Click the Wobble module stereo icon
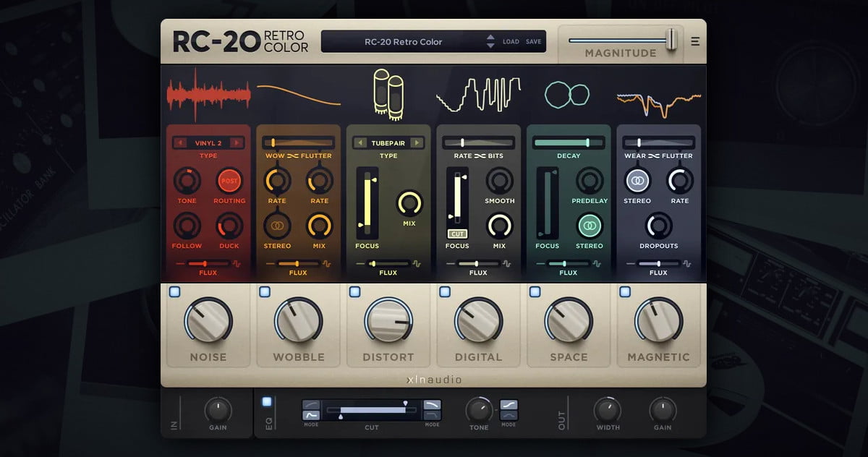The width and height of the screenshot is (868, 457). (276, 226)
